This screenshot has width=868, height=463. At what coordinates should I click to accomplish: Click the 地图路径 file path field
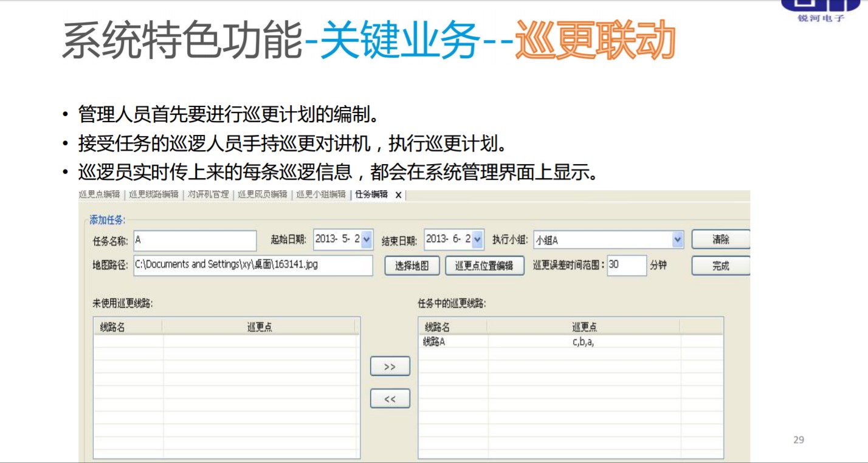click(x=253, y=265)
